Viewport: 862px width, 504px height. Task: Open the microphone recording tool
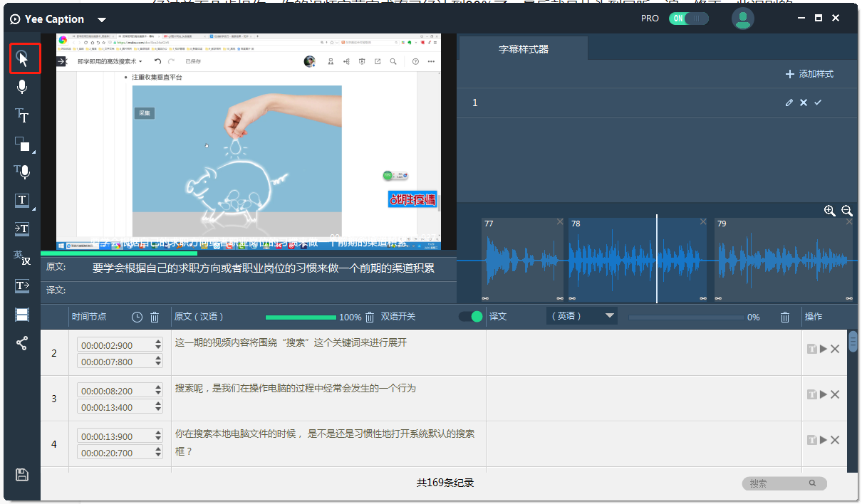pos(22,87)
